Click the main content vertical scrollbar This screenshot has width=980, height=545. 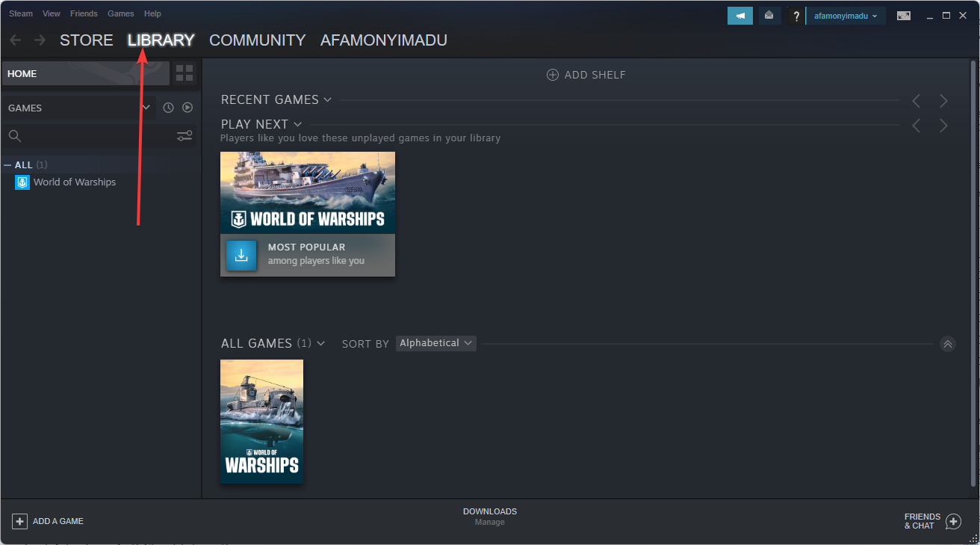coord(973,273)
